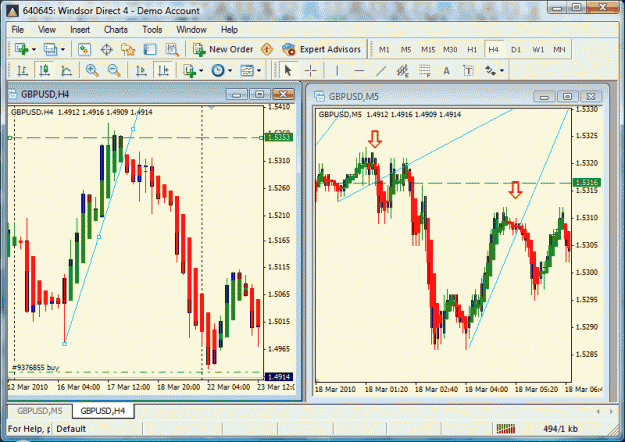Open the Data Window crosshair icon

[106, 49]
